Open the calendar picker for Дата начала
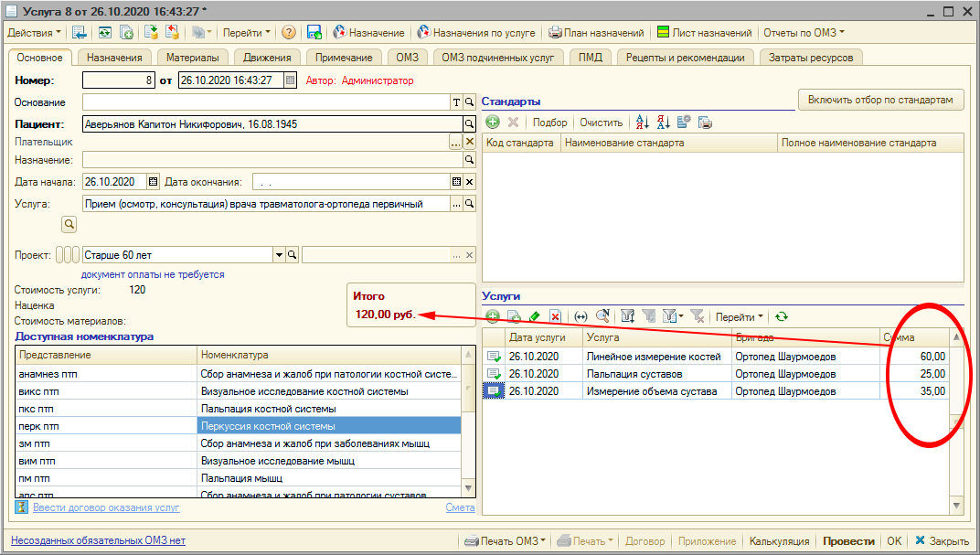 point(154,181)
